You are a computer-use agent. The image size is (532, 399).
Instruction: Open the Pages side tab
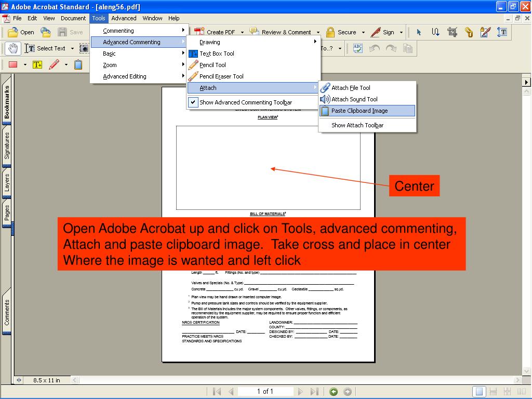click(x=7, y=213)
